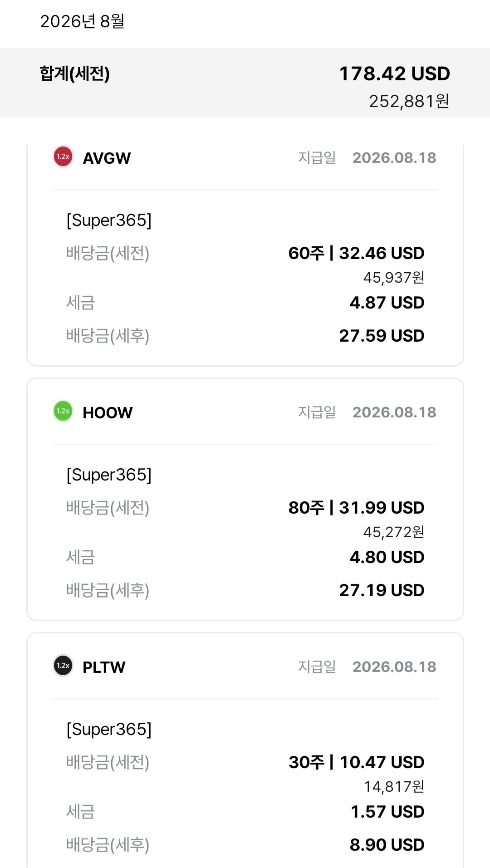
Task: Select the 2026년 8월 month header
Action: click(x=82, y=21)
